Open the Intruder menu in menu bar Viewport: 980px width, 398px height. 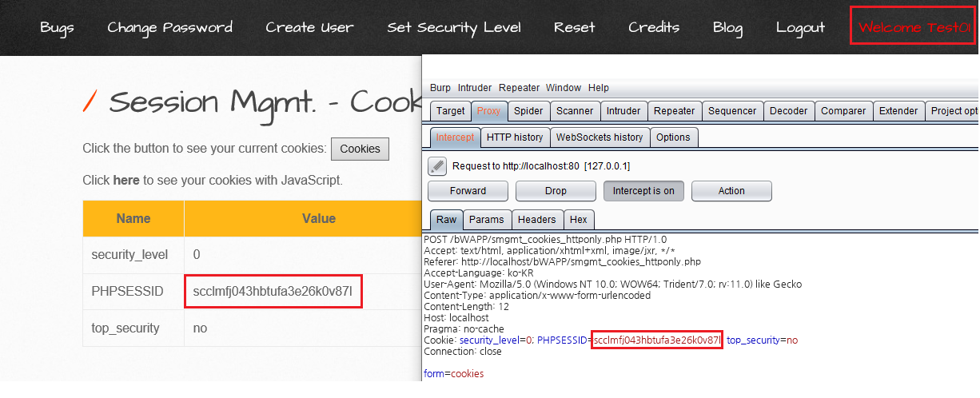click(475, 88)
